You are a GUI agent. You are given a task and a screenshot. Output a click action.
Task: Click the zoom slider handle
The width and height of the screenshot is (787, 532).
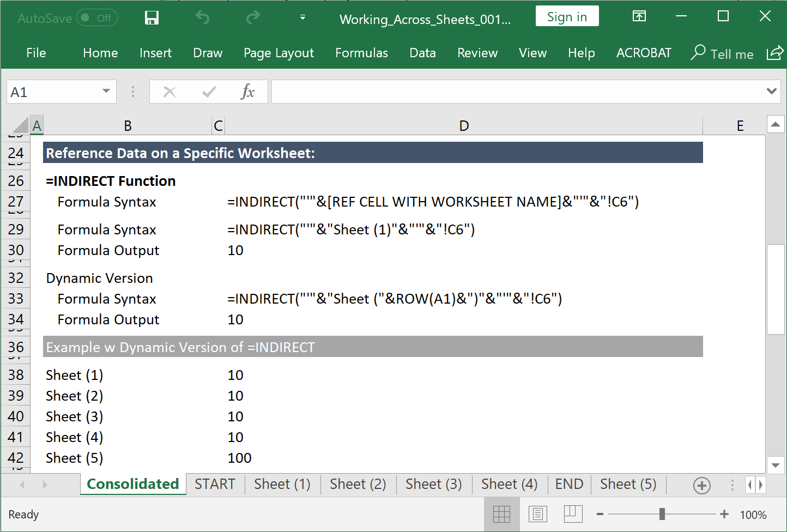pyautogui.click(x=662, y=514)
